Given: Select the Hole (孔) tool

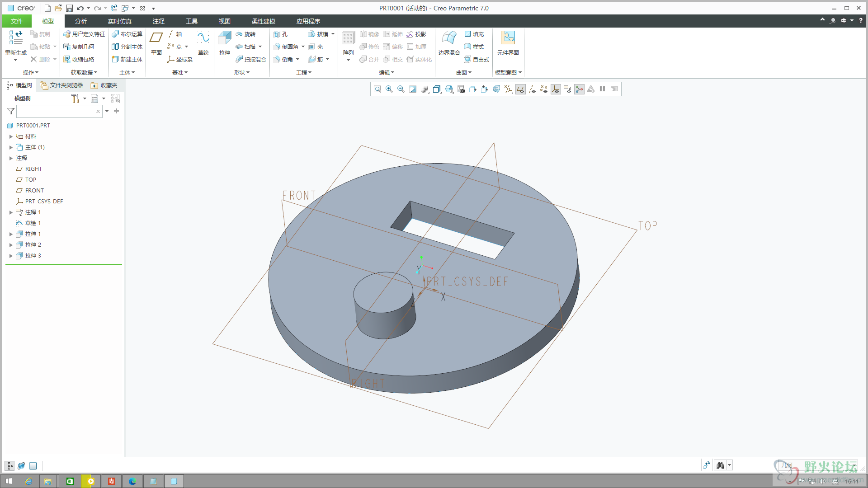Looking at the screenshot, I should tap(281, 34).
